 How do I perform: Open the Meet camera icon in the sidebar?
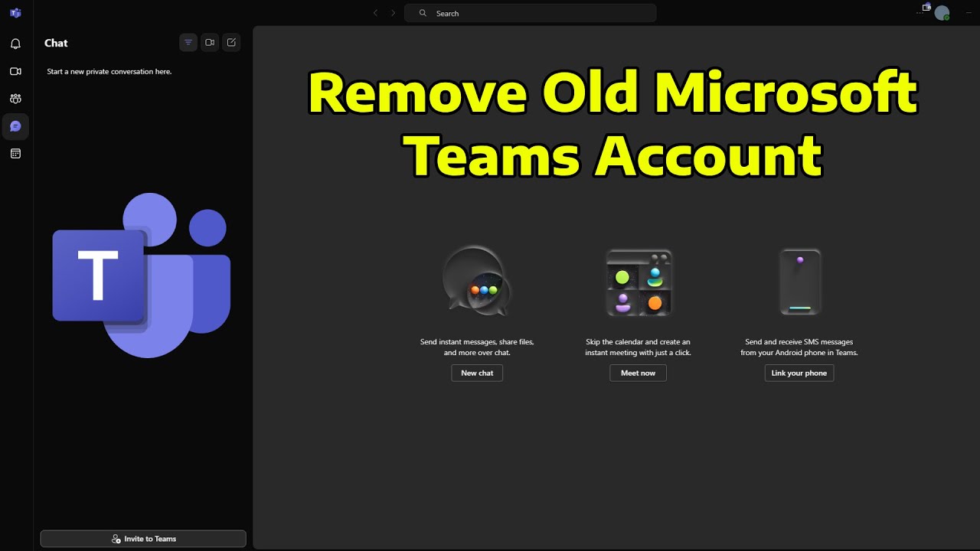pyautogui.click(x=15, y=71)
